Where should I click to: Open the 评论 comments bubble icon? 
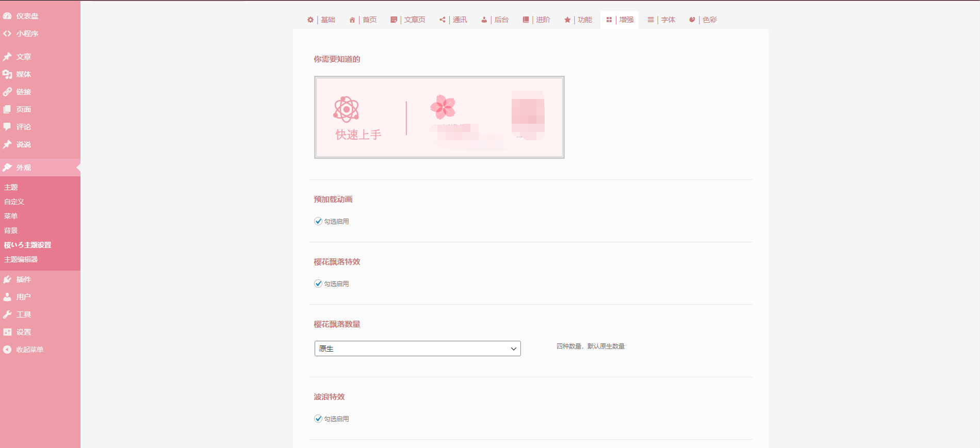tap(7, 127)
